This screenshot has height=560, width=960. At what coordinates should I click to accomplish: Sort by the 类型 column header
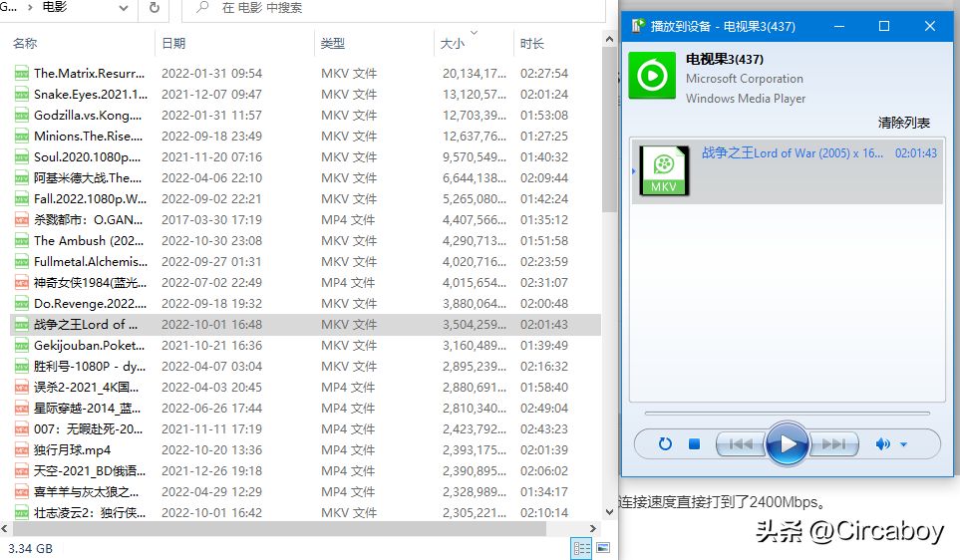point(333,44)
